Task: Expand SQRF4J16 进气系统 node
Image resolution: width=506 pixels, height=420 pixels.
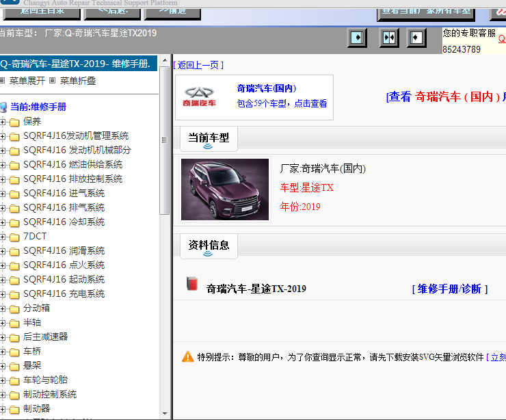Action: tap(3, 194)
